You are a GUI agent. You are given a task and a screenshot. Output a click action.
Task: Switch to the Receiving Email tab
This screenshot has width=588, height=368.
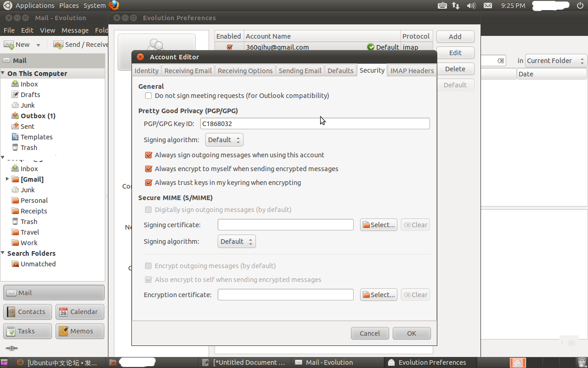click(x=188, y=71)
